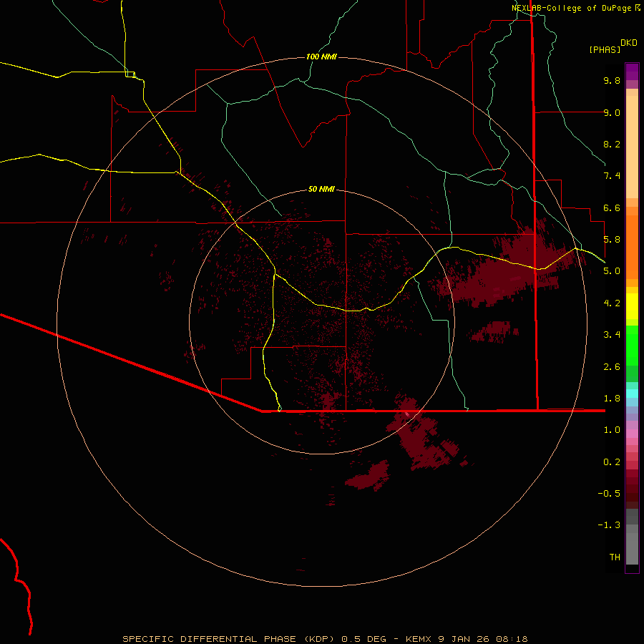644x644 pixels.
Task: Click the 6.6 value on color scale
Action: coord(612,208)
